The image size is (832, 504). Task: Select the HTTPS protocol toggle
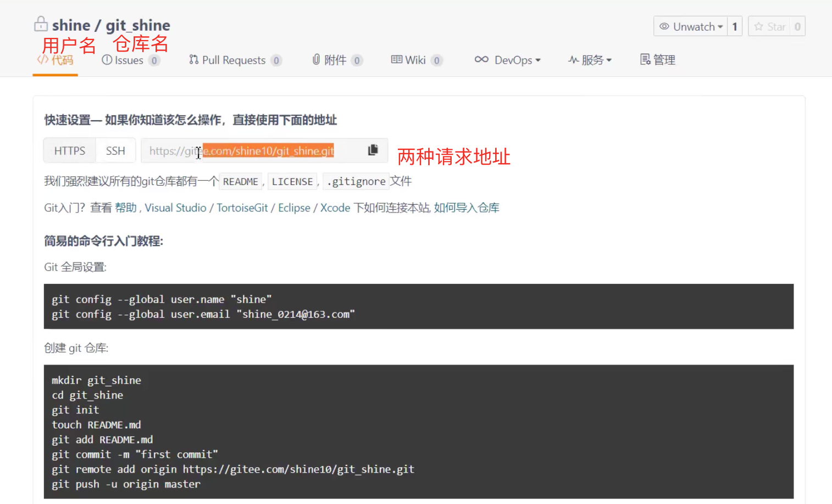pos(70,150)
